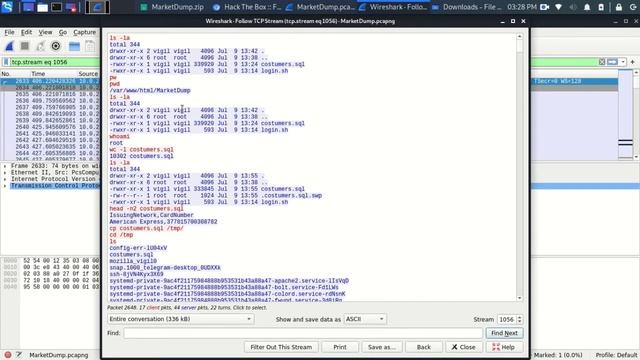The width and height of the screenshot is (640, 360).
Task: Click the Save as... button
Action: (x=382, y=347)
